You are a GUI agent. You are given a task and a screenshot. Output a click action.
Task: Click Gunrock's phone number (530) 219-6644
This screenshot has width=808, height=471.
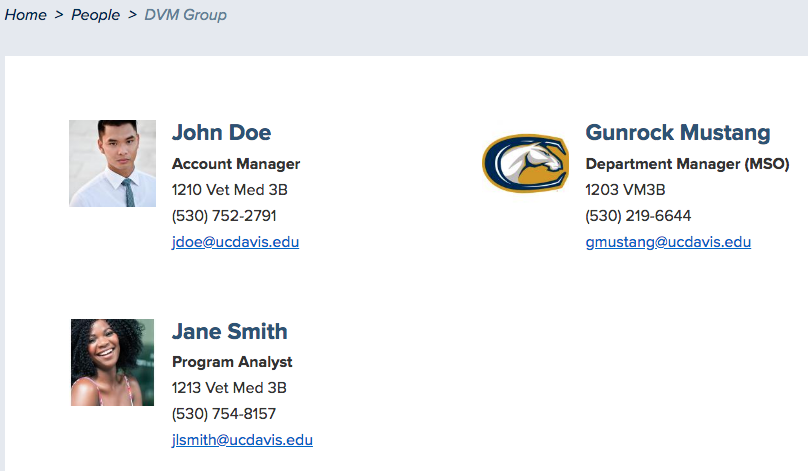(x=637, y=216)
